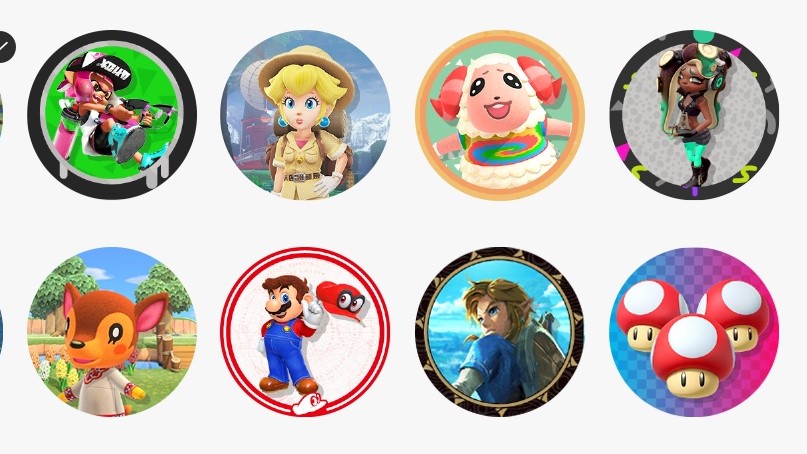Click Peach's safari hat in her avatar
The height and width of the screenshot is (454, 807).
click(x=307, y=70)
